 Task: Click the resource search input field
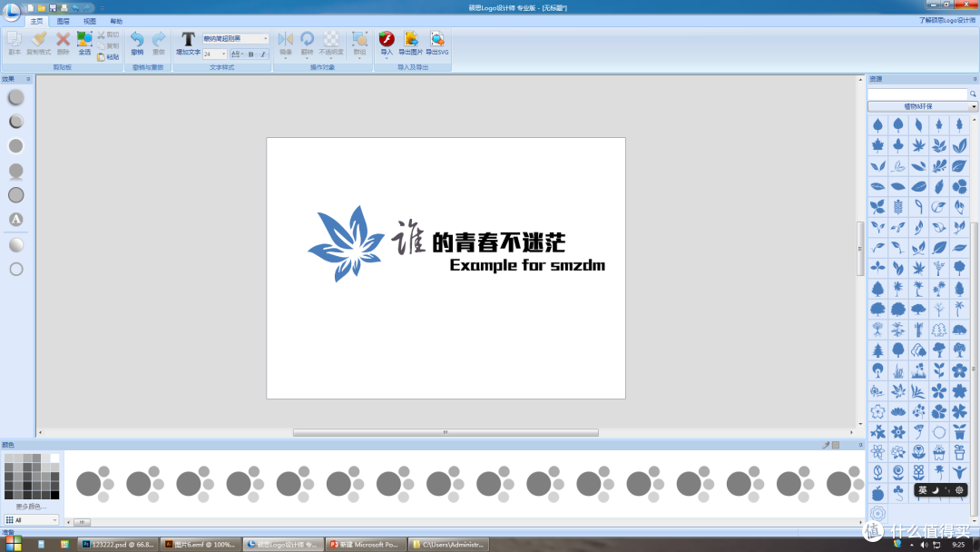click(917, 94)
